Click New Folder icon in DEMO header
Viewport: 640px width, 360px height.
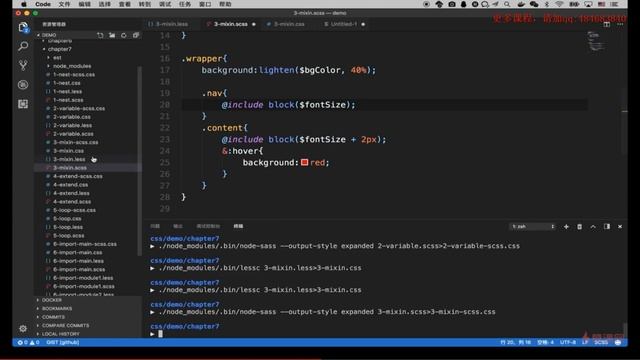click(x=112, y=35)
